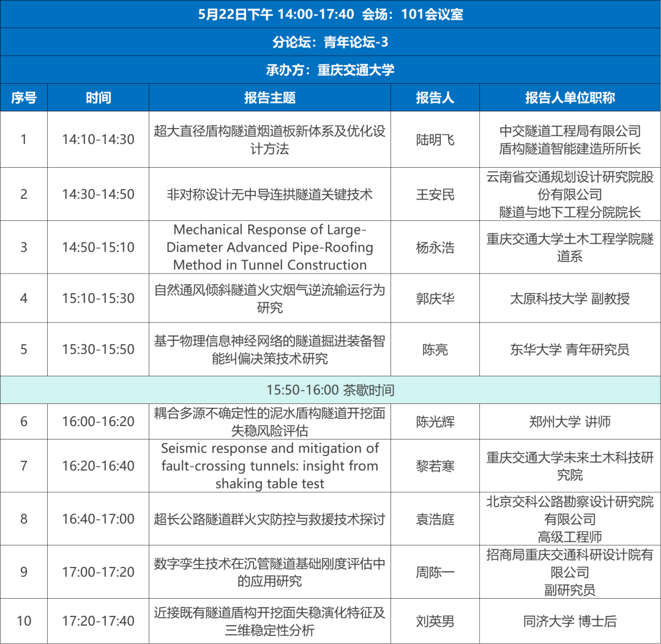Select speaker name '郭庆华'
Screen dimensions: 661x644
(435, 299)
